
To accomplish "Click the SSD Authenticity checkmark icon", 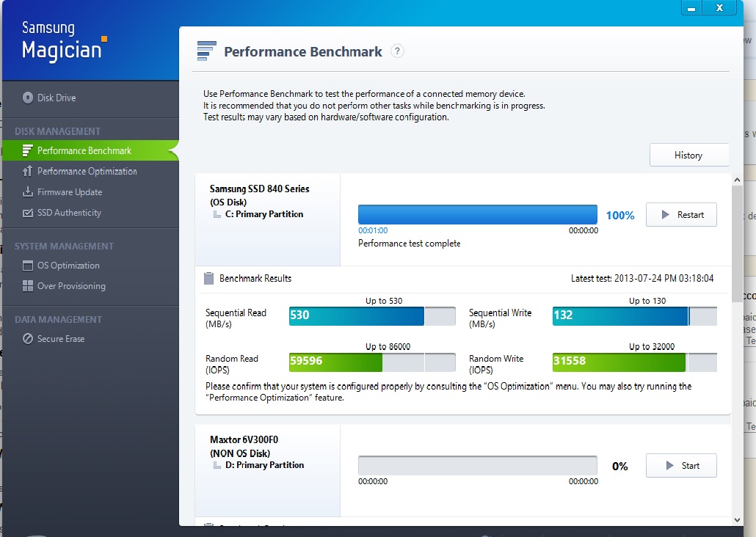I will [x=28, y=213].
